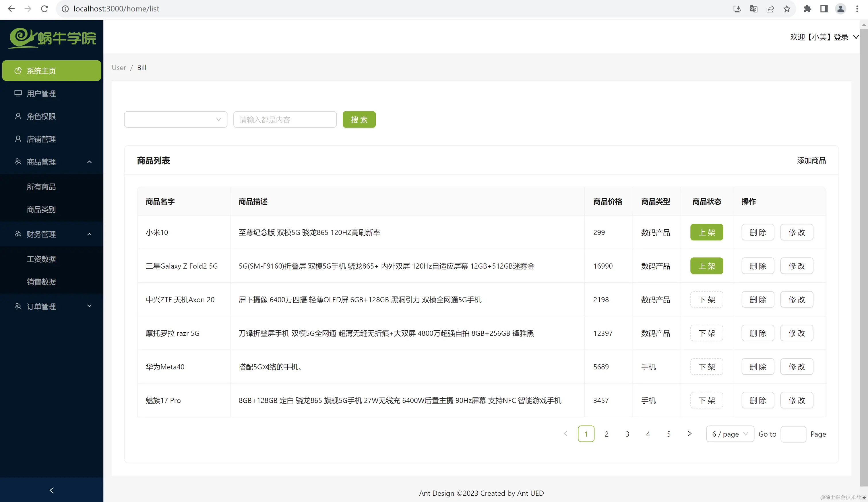Click the 添加商品 link
The height and width of the screenshot is (502, 868).
pos(811,160)
